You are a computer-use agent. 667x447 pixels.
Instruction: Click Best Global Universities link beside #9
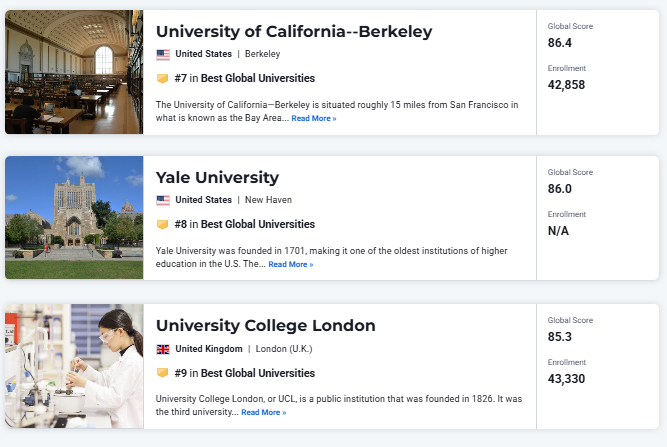258,373
